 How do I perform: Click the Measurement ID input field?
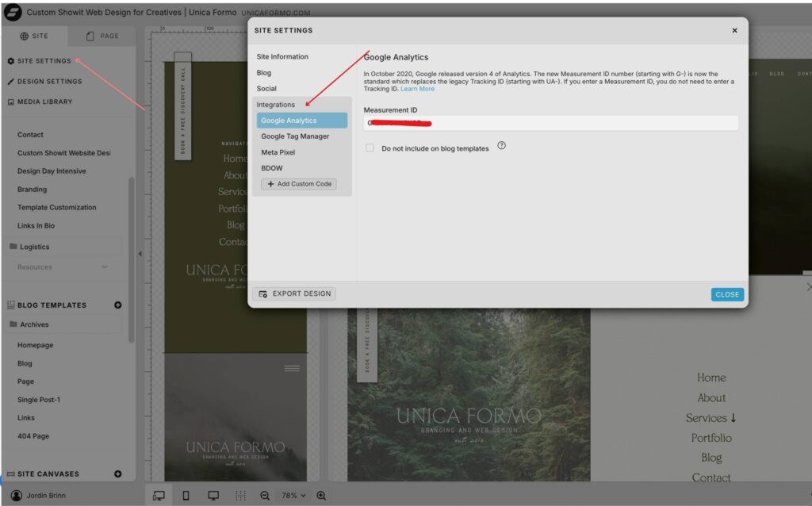coord(551,123)
